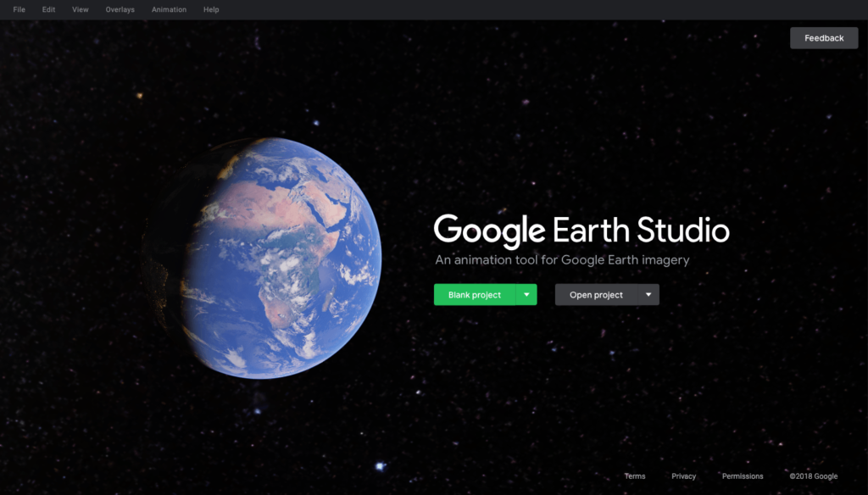
Task: Click 'An animation tool for Google Earth imagery' tagline
Action: pos(562,260)
